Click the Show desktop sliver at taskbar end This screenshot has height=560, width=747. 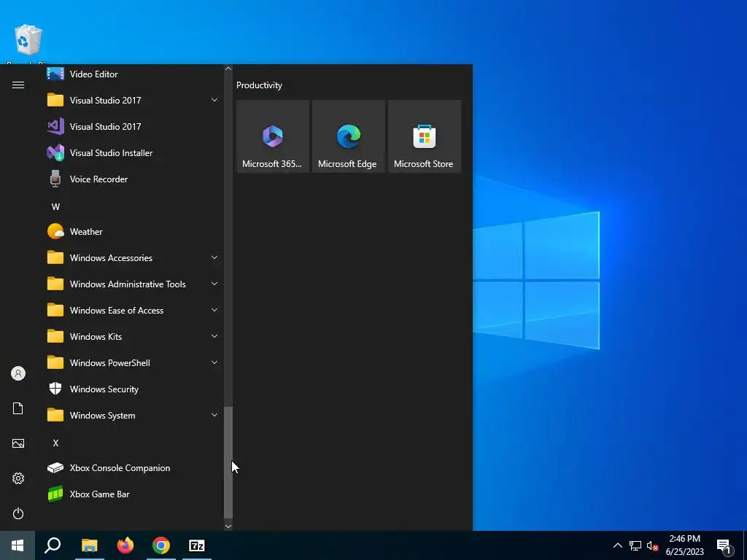(745, 545)
